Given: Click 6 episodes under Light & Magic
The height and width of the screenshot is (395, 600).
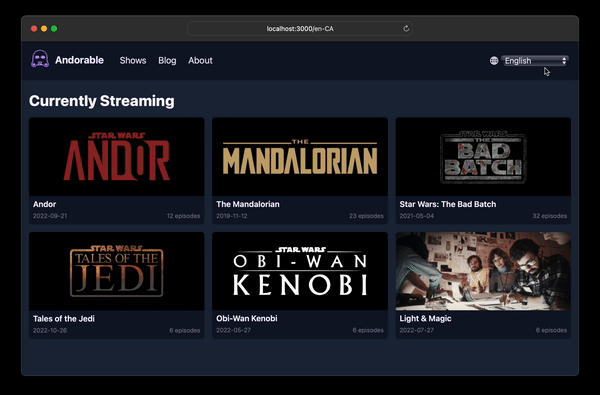Looking at the screenshot, I should (x=551, y=330).
